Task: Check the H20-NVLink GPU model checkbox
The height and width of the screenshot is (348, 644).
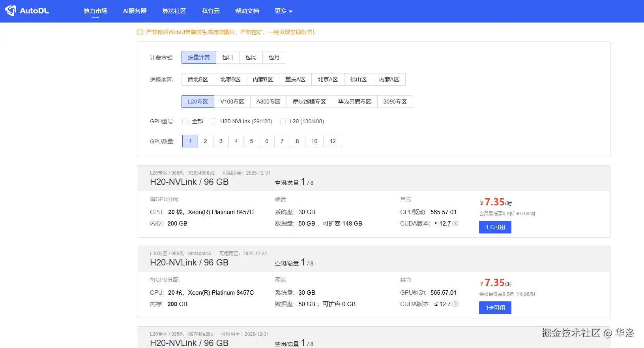Action: (x=213, y=121)
